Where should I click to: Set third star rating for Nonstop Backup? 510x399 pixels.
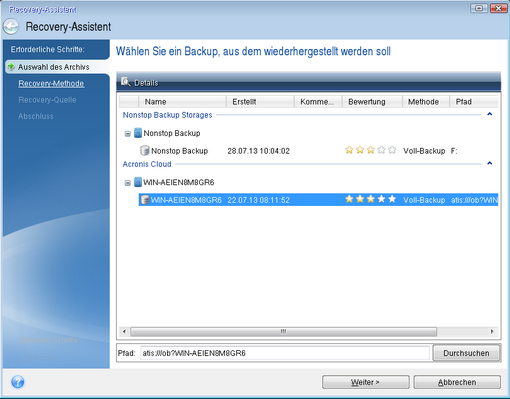[x=371, y=150]
